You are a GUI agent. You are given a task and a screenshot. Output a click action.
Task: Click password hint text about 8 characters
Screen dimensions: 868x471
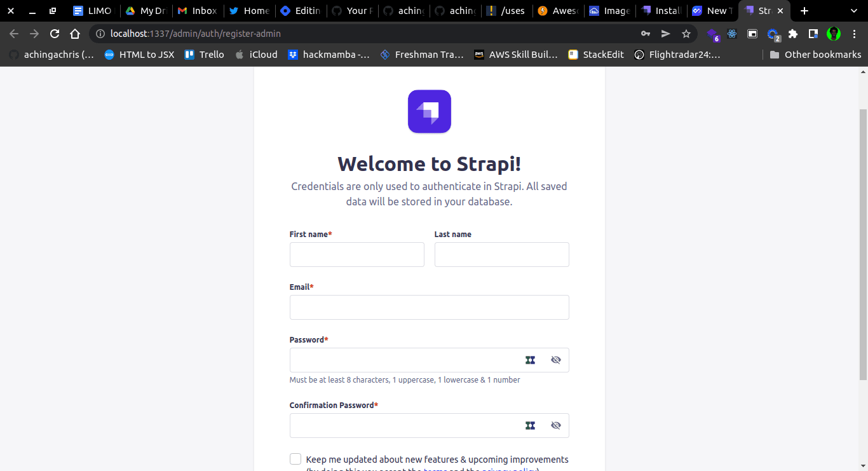[x=405, y=380]
